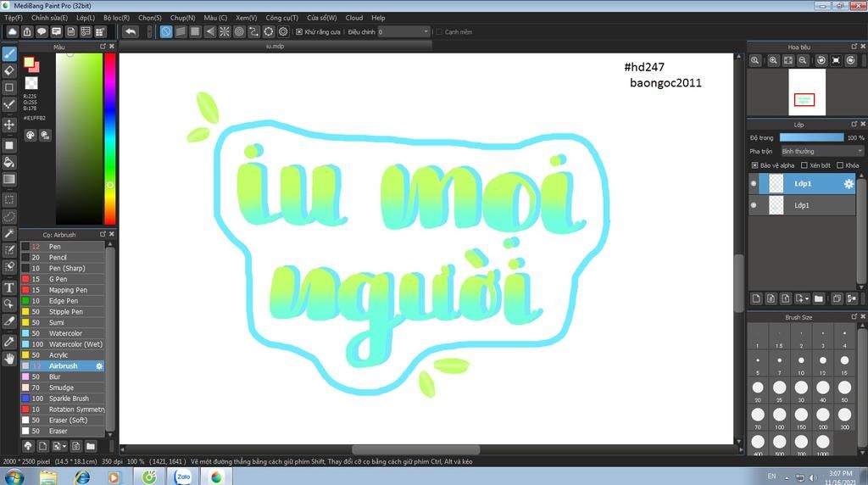Screen dimensions: 868x485
Task: Select the Eraser (Soft) brush
Action: click(x=63, y=421)
